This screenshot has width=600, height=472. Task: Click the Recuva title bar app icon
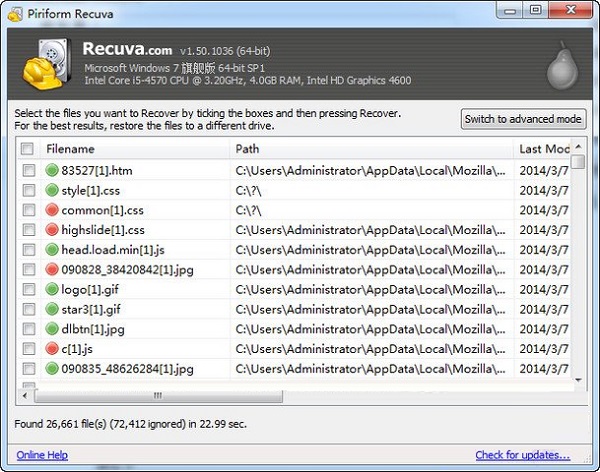point(15,14)
